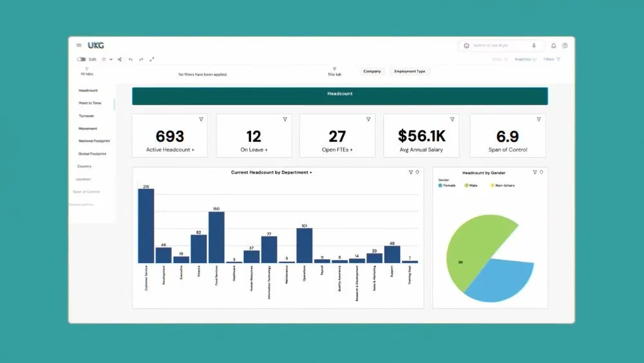Expand dashboard to fullscreen with expand icon
The width and height of the screenshot is (644, 363).
click(152, 59)
